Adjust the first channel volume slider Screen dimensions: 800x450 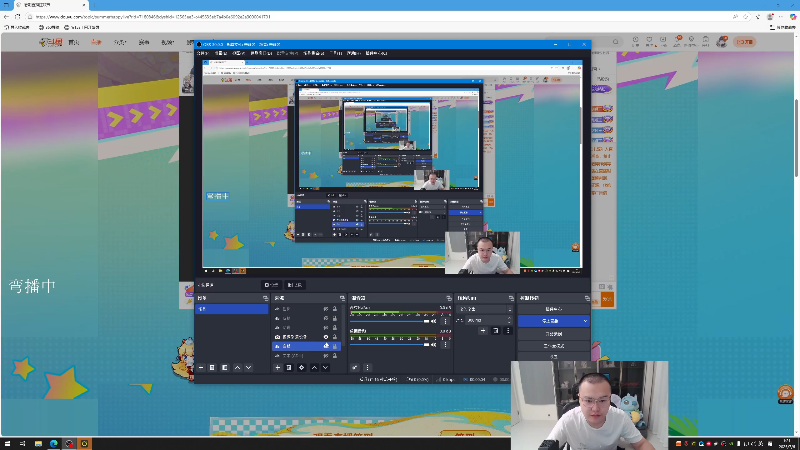(x=389, y=321)
